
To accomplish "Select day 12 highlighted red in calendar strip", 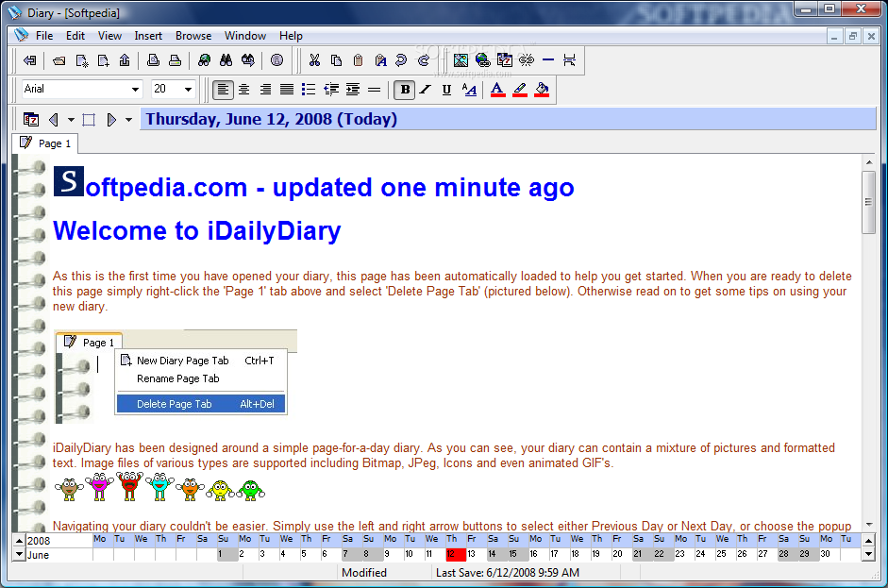I will pyautogui.click(x=456, y=554).
